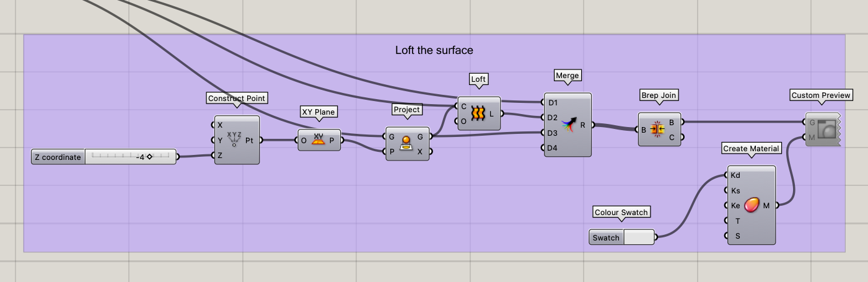Click the Ks input of Create Material
Image resolution: width=868 pixels, height=282 pixels.
[735, 190]
